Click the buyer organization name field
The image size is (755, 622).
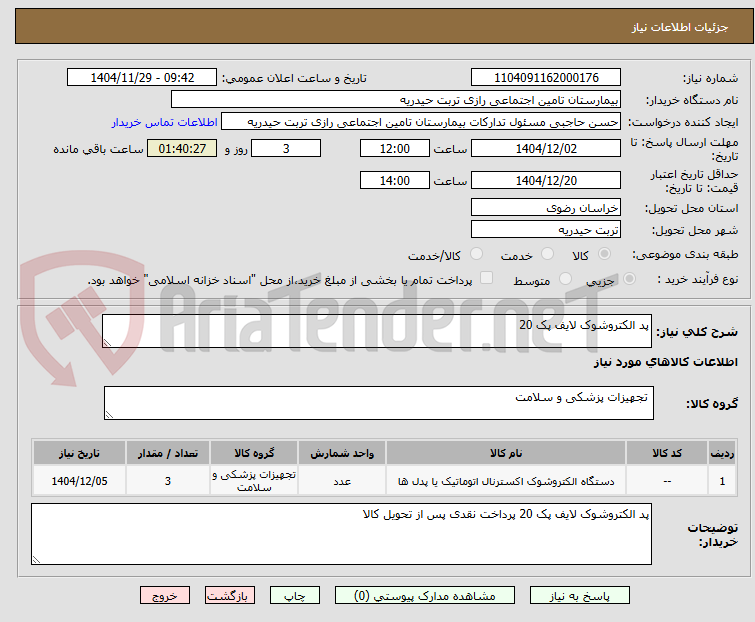[396, 100]
